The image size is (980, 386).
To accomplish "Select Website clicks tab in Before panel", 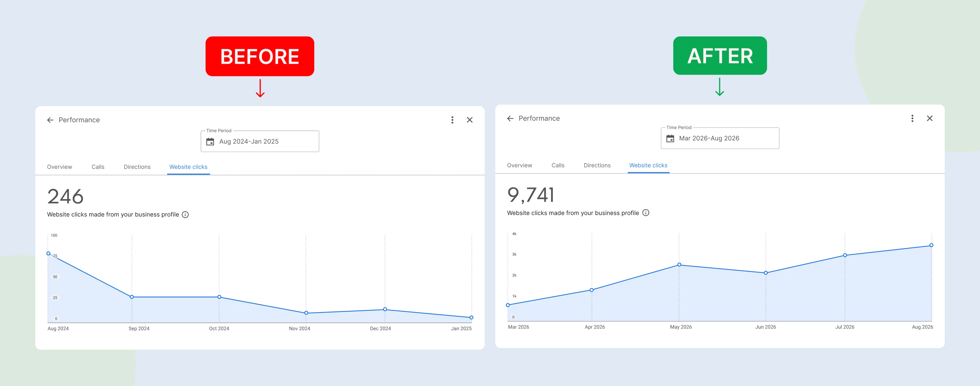I will (x=188, y=167).
